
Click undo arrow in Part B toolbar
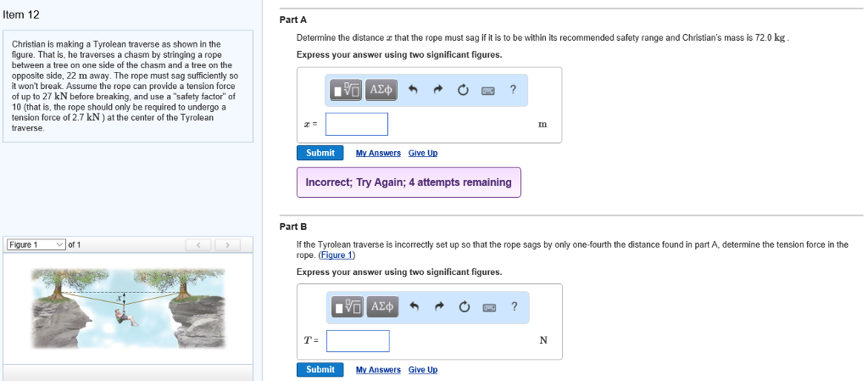click(x=414, y=306)
